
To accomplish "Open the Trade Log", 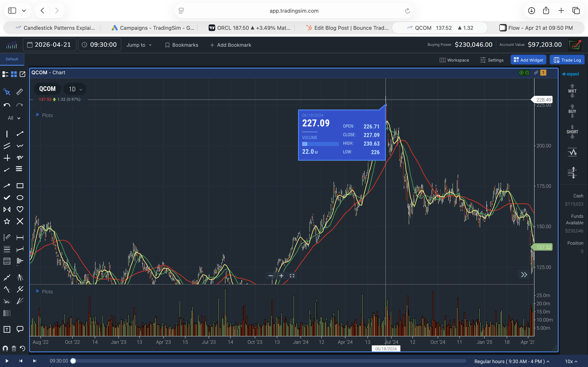I will (567, 60).
